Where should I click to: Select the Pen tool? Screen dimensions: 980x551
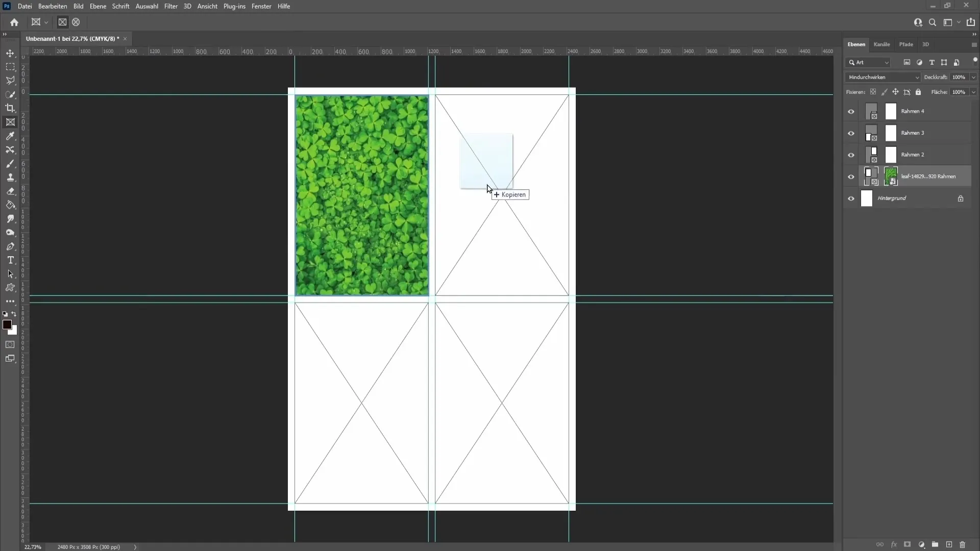(10, 246)
